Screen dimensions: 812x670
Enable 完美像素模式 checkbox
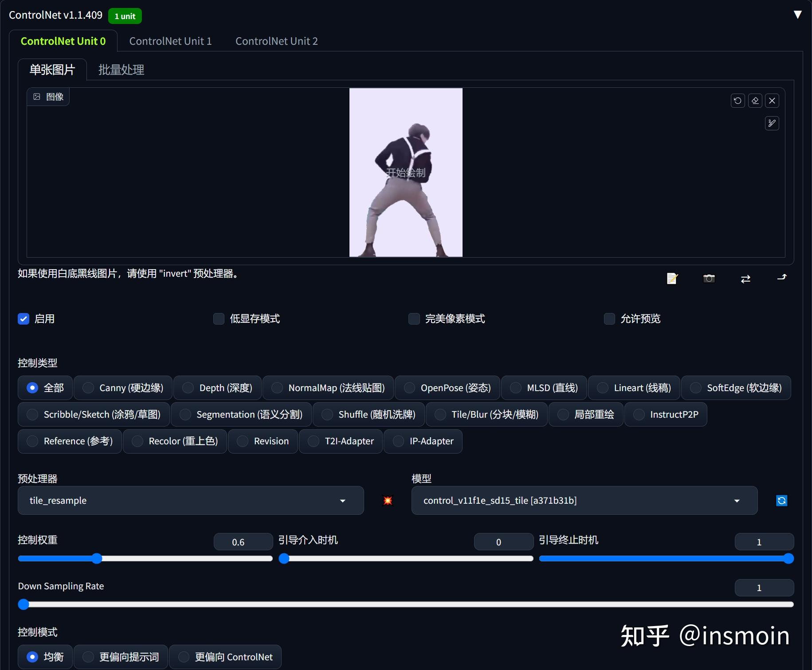[414, 319]
